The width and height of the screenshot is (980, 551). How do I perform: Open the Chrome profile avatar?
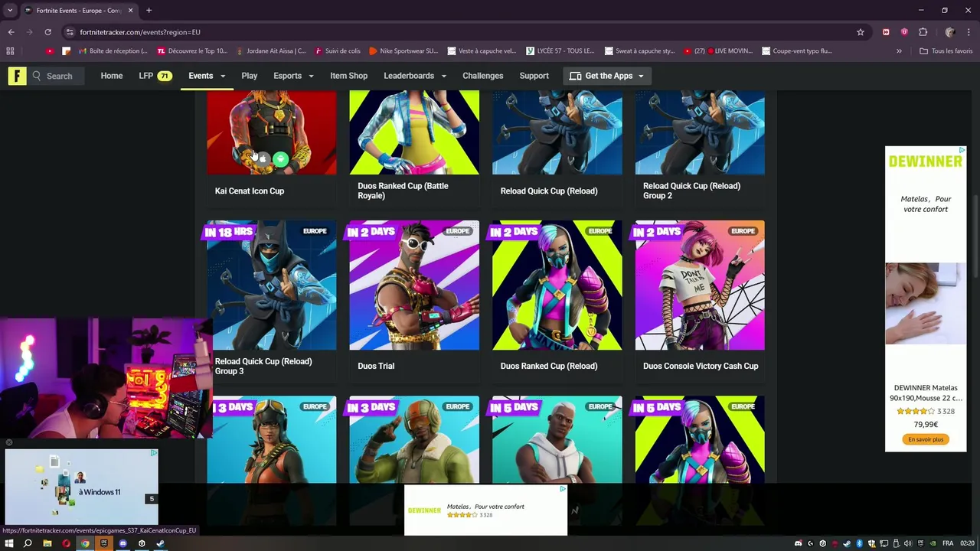point(950,32)
